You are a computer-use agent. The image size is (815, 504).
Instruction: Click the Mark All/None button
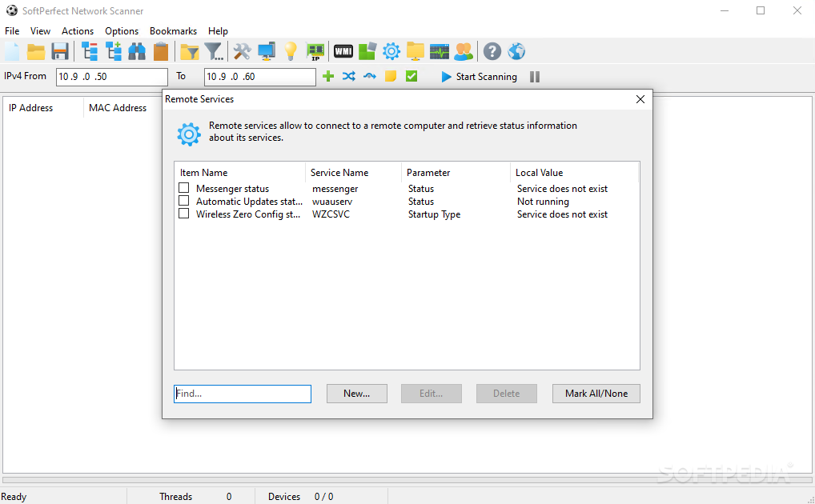(596, 394)
